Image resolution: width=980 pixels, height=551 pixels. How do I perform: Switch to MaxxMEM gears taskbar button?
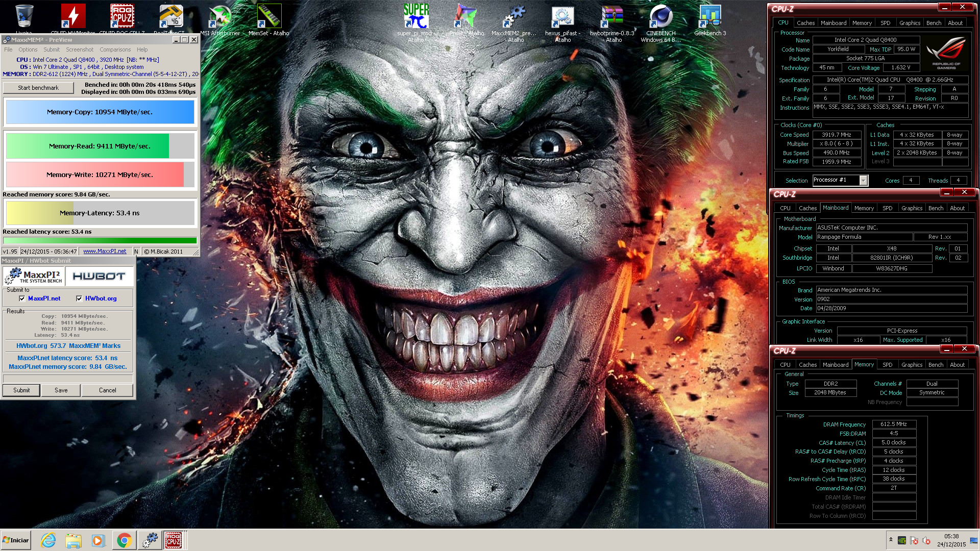point(150,540)
